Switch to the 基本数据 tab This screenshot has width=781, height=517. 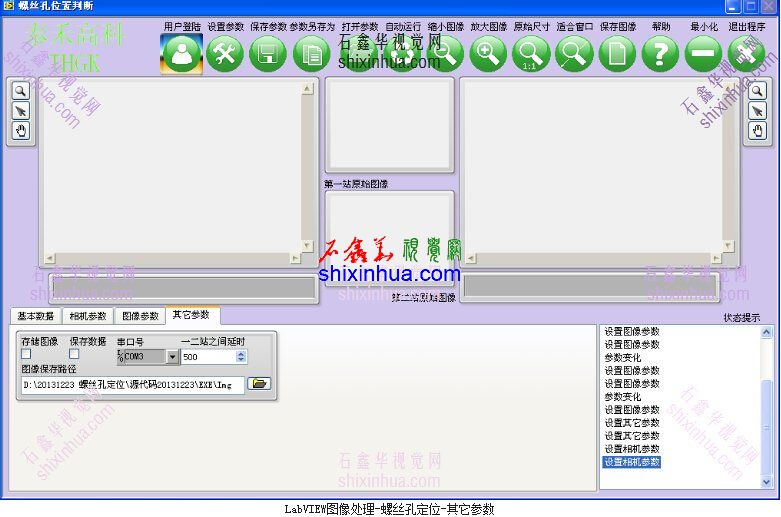[36, 316]
